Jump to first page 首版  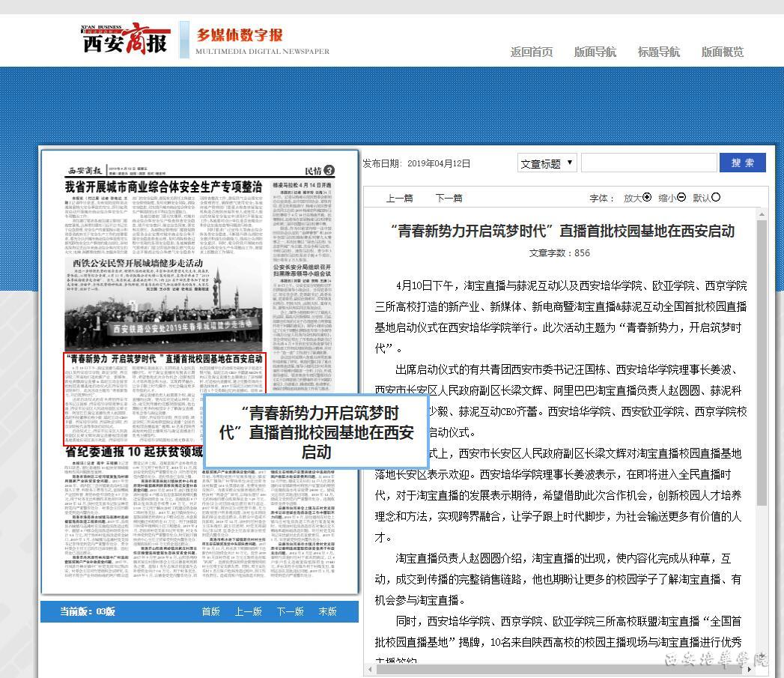click(210, 612)
